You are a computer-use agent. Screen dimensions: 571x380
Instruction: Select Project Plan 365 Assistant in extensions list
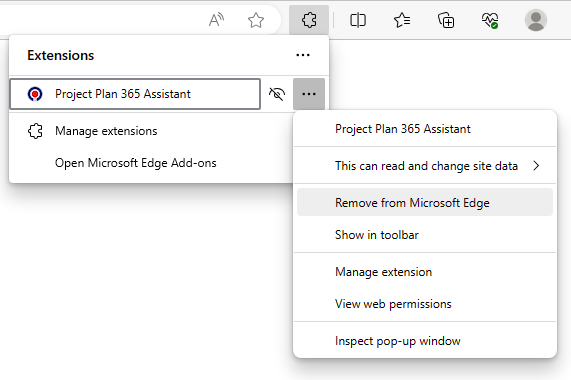point(135,94)
